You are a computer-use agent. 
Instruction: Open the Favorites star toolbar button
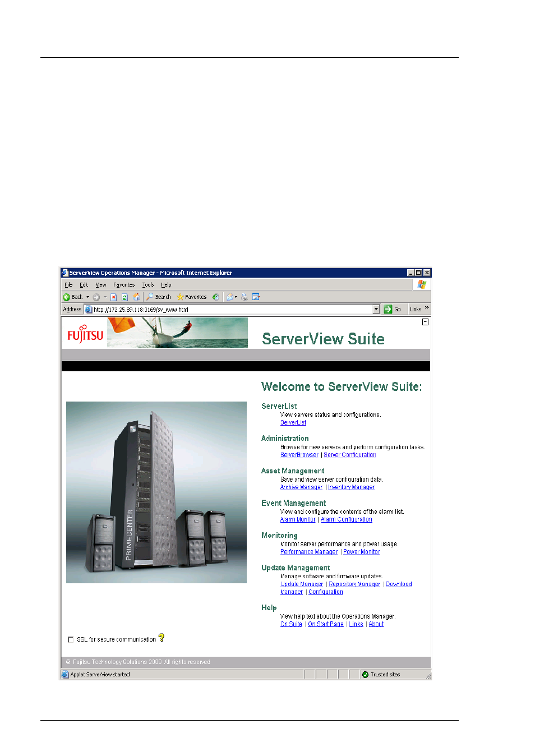point(191,297)
